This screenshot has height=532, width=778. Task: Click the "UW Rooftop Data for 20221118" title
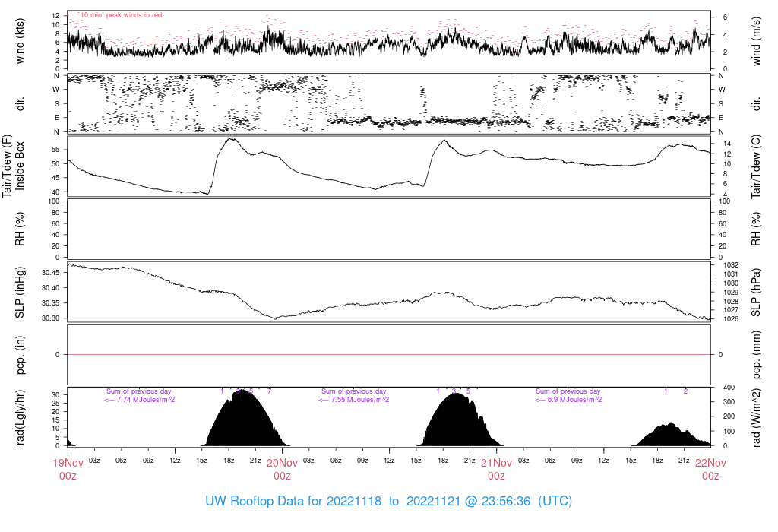[x=293, y=501]
